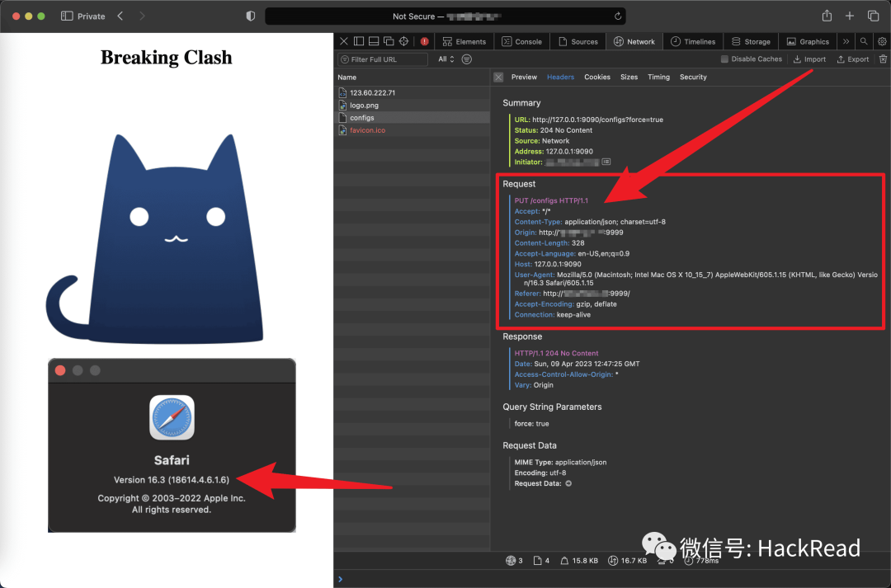Switch to the Preview tab

pos(524,78)
